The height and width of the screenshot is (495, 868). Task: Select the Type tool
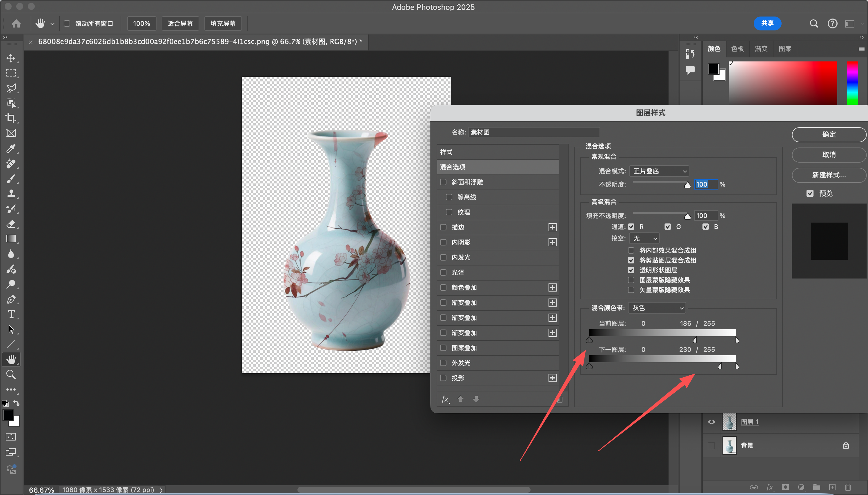coord(11,314)
